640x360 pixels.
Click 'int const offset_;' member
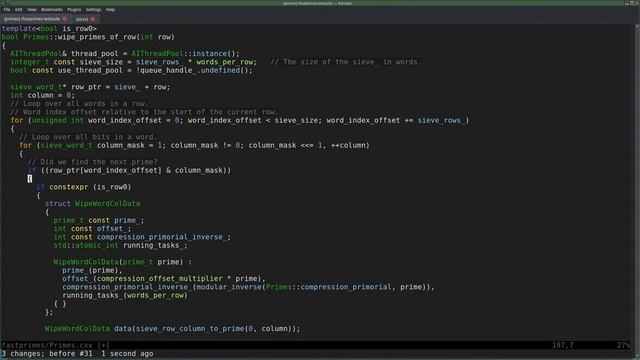[92, 229]
